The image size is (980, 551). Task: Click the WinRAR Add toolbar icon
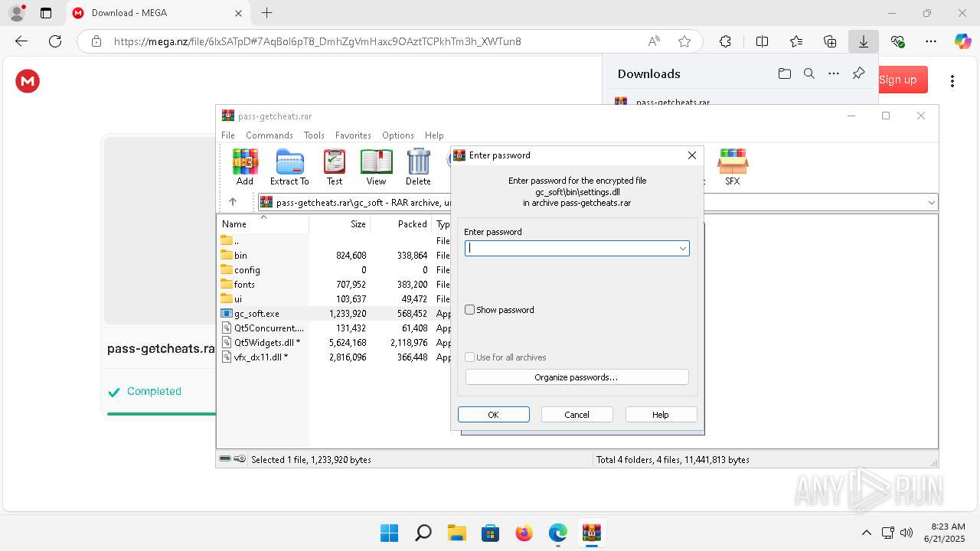(245, 168)
